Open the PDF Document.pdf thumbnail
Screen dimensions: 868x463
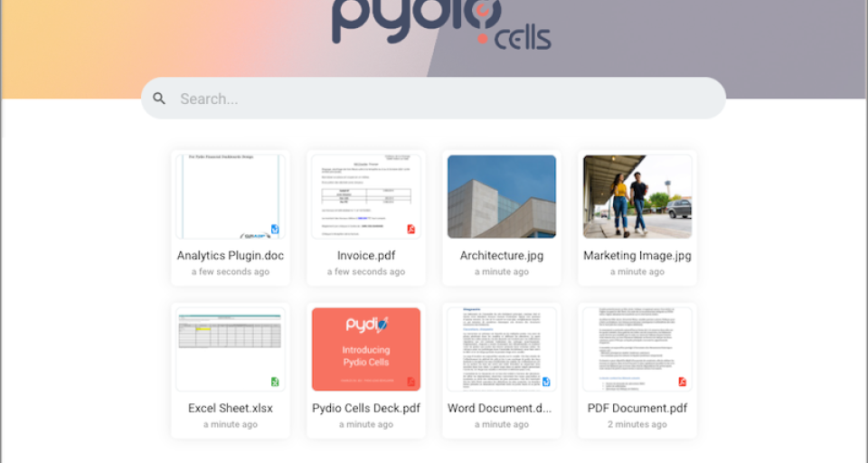pyautogui.click(x=637, y=349)
